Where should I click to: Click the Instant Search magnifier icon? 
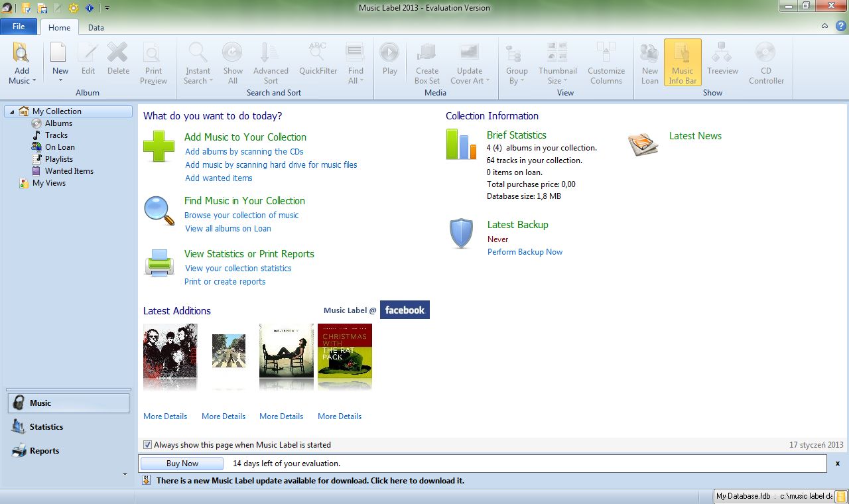tap(198, 52)
